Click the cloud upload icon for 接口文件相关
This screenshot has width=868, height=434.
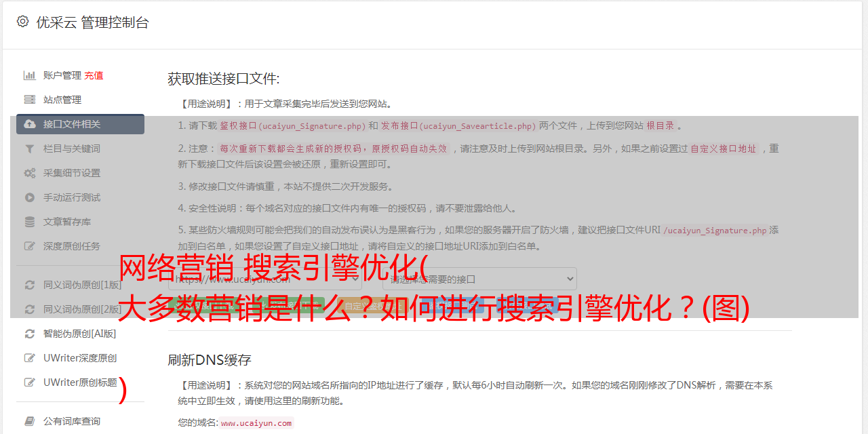click(30, 124)
